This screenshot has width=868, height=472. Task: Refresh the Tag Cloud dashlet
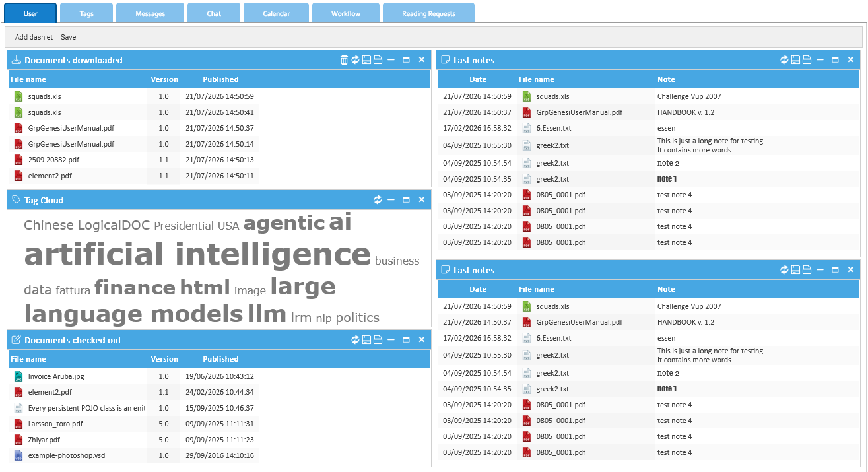378,200
